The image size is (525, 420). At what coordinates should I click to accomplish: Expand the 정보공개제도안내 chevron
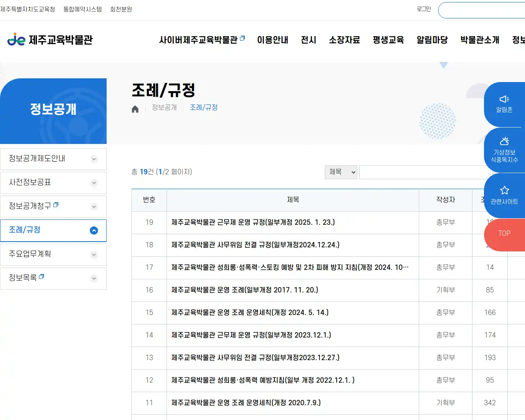click(x=94, y=159)
